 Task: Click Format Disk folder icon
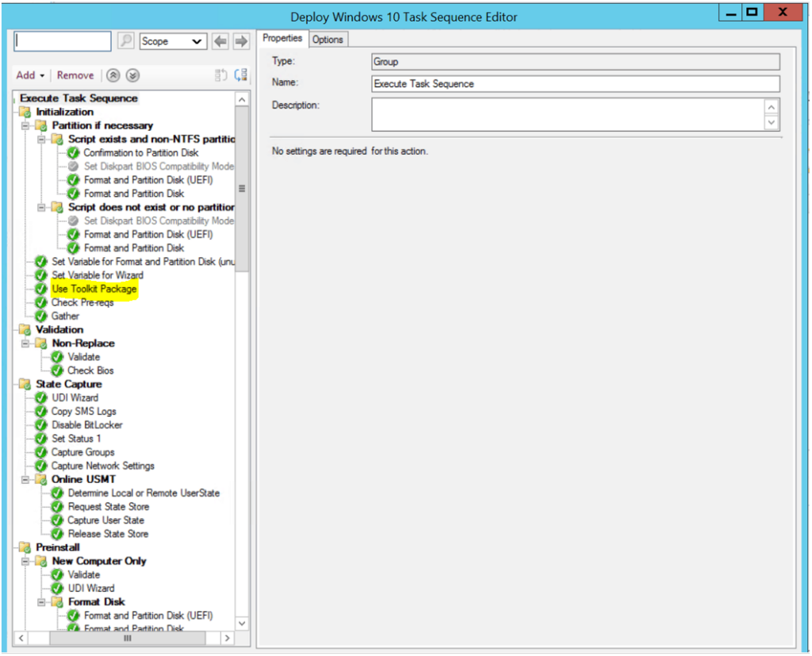click(57, 601)
